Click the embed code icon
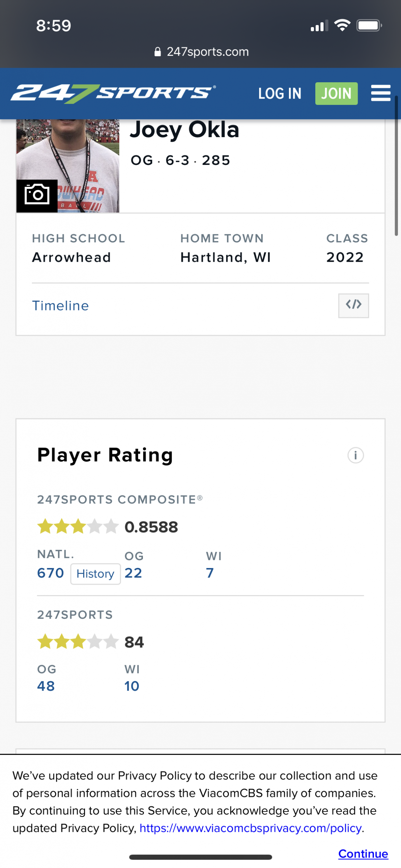Viewport: 401px width, 868px height. (353, 306)
